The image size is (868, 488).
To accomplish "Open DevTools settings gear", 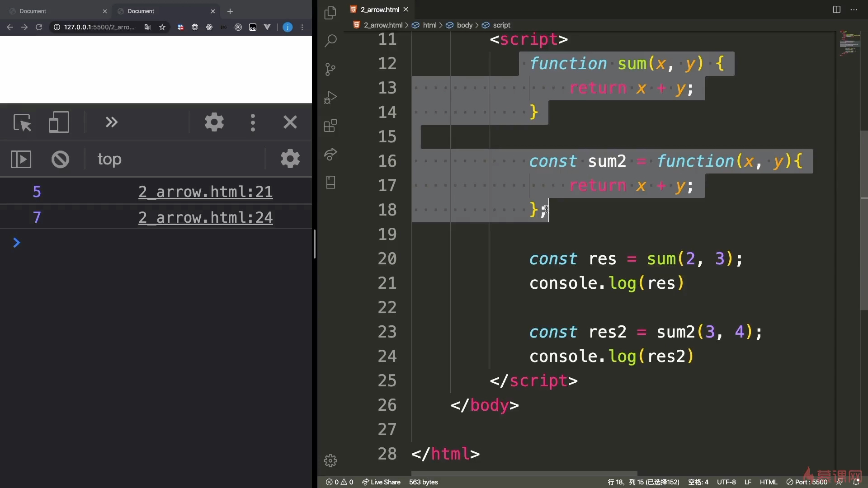I will 214,122.
